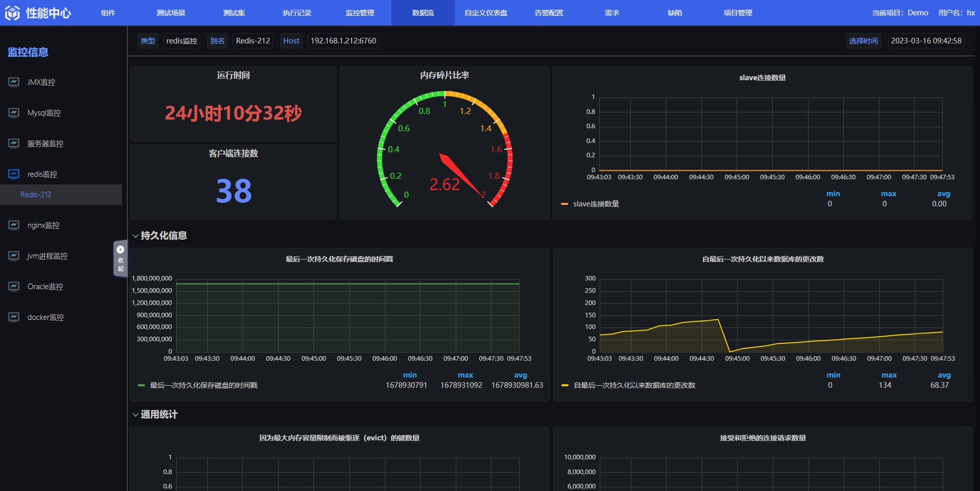Select the Mysql监控 sidebar icon
Image resolution: width=980 pixels, height=491 pixels.
[x=14, y=112]
